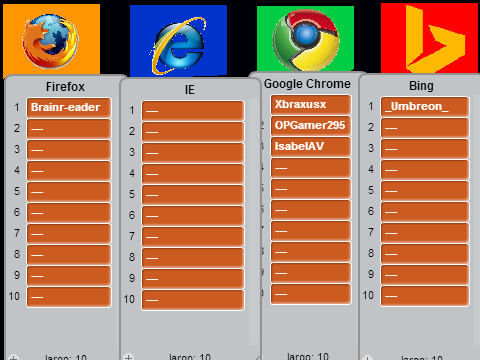Click the Bing list title
Viewport: 480px width, 360px height.
coord(421,86)
